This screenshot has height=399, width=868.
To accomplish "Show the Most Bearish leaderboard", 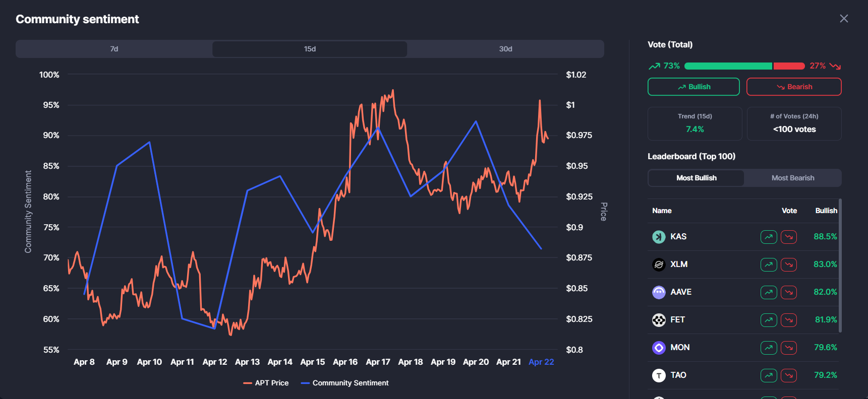I will coord(792,178).
